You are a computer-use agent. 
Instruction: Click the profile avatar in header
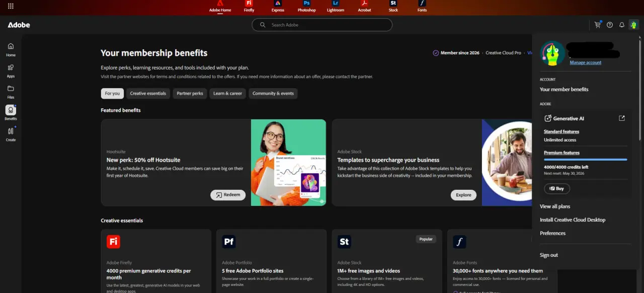tap(634, 25)
